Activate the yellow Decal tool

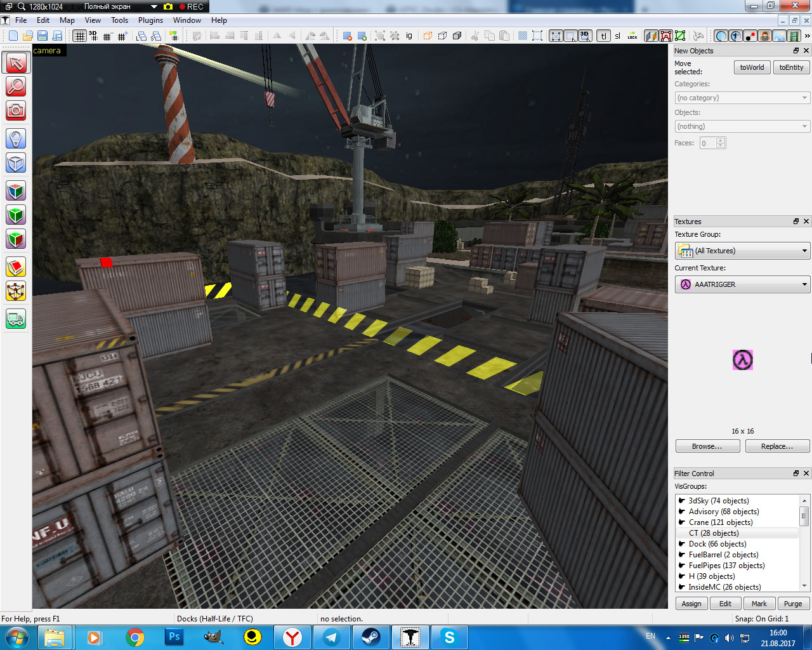(x=16, y=267)
